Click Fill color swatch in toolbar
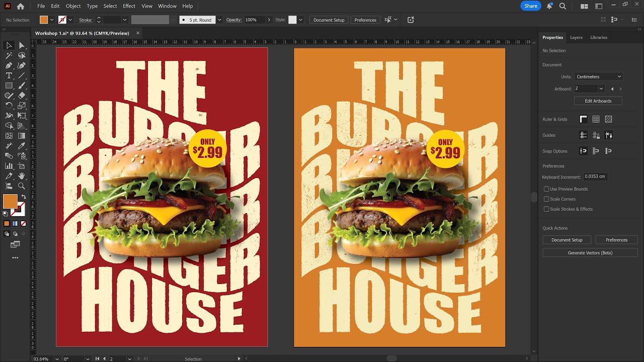644x362 pixels. click(10, 201)
